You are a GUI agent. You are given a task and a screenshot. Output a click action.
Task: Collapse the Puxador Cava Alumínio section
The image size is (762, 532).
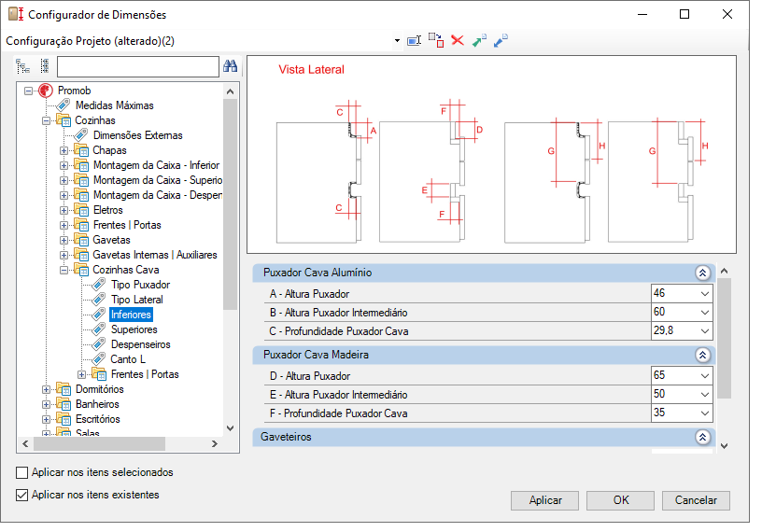(702, 273)
